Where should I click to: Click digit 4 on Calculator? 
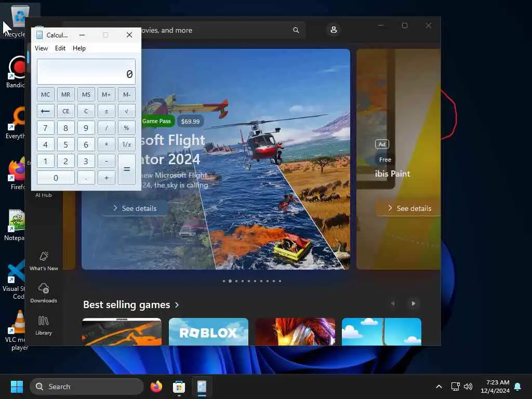coord(46,144)
